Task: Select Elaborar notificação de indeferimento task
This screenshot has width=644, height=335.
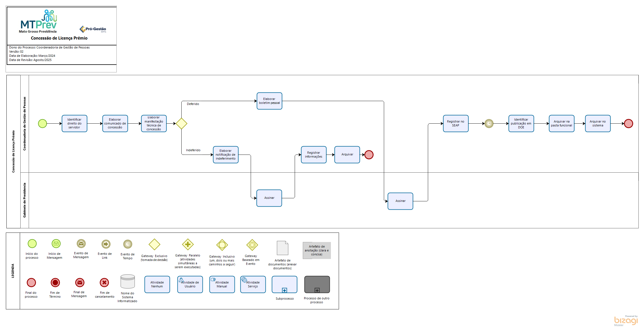Action: point(226,155)
